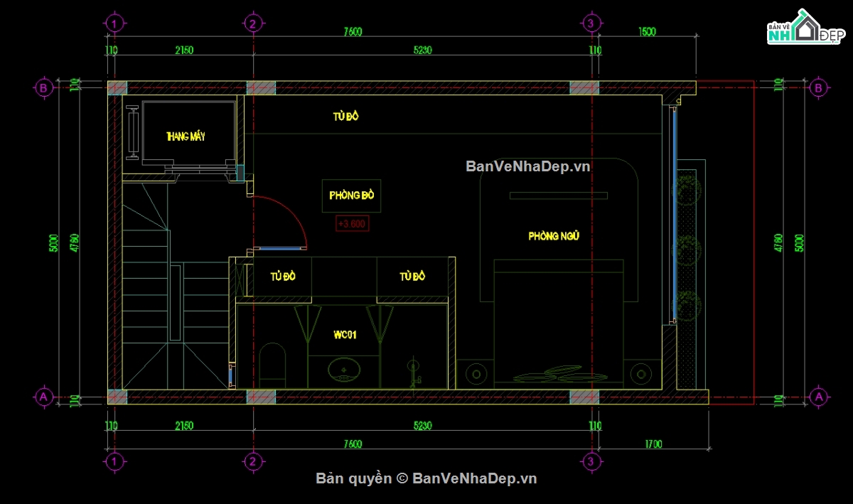Click grid bubble 1 at the bottom

click(x=114, y=462)
